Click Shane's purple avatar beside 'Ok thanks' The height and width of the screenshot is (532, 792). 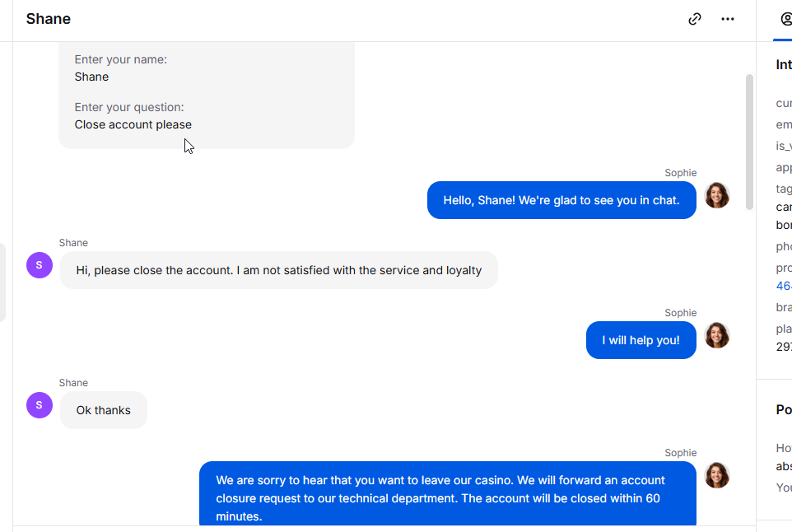[x=40, y=405]
